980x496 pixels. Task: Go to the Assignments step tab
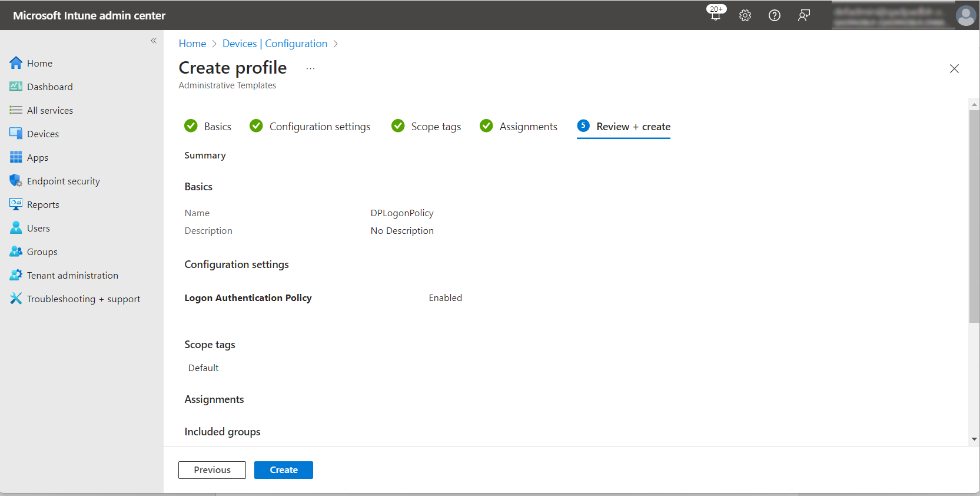click(527, 127)
